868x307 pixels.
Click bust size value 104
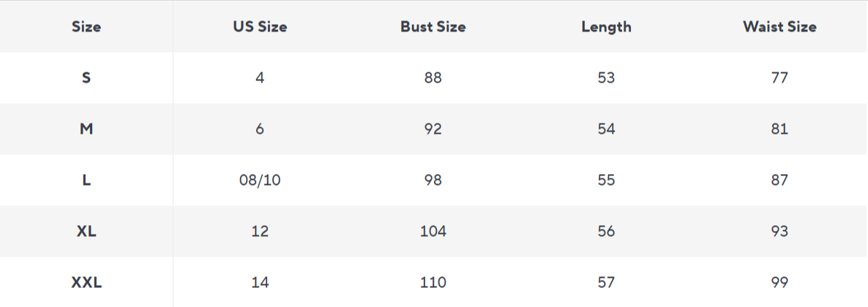pyautogui.click(x=433, y=231)
